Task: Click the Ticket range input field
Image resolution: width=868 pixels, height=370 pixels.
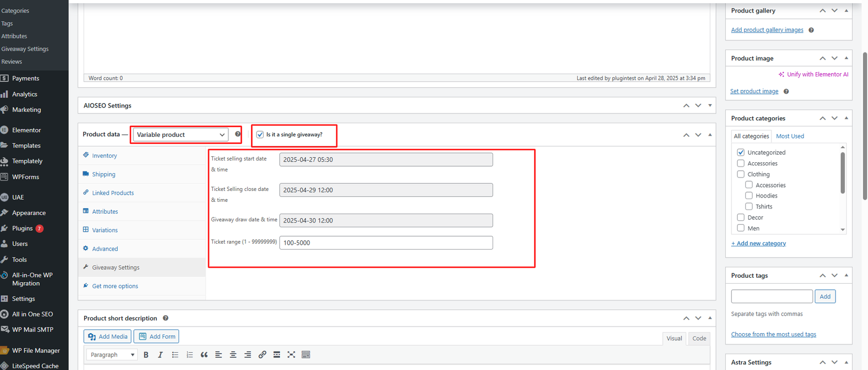Action: [386, 243]
